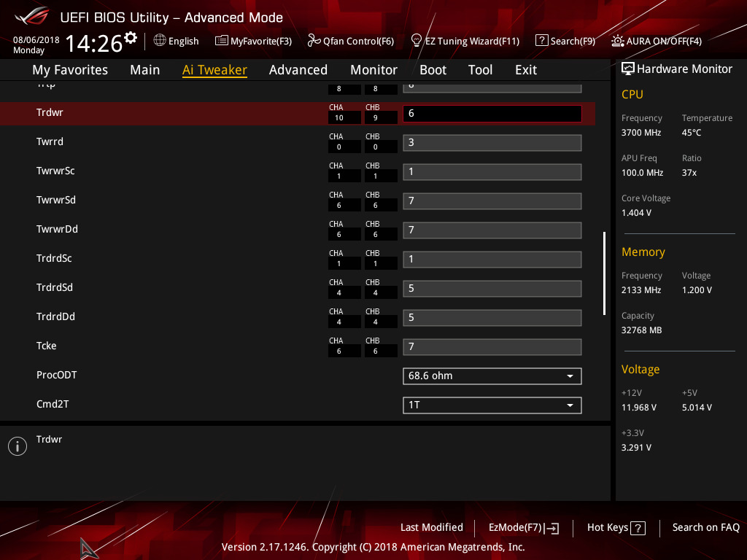747x560 pixels.
Task: Open the Cmd2T dropdown
Action: pos(492,405)
